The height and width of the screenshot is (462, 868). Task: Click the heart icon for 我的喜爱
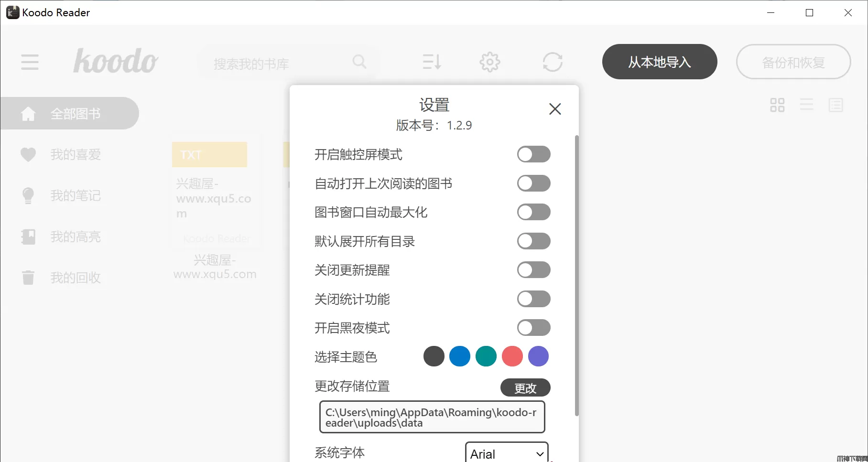click(28, 154)
